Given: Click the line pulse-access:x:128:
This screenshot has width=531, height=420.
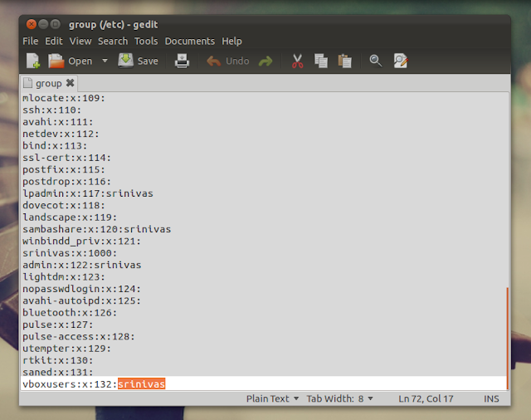Looking at the screenshot, I should point(79,337).
